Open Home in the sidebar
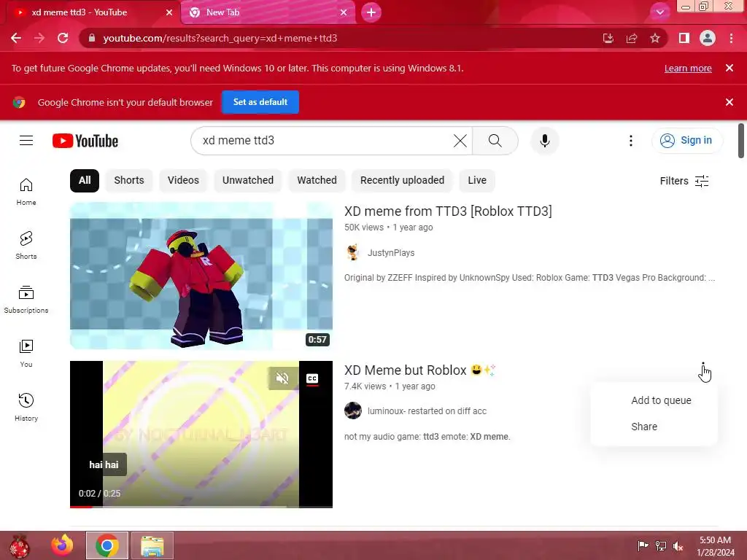Image resolution: width=747 pixels, height=560 pixels. (x=26, y=192)
